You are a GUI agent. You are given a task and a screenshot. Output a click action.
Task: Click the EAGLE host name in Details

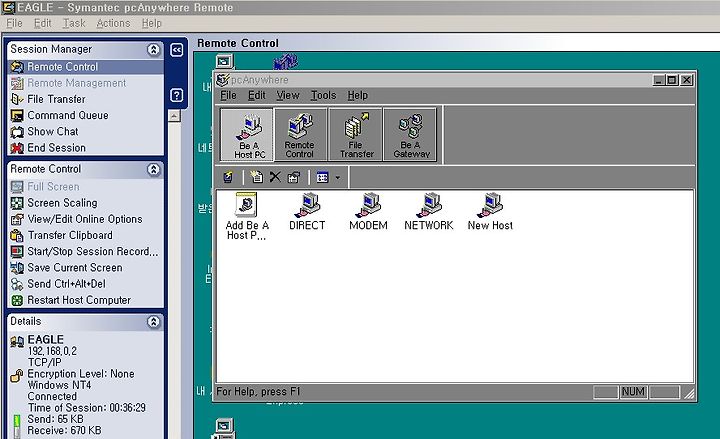pos(45,339)
